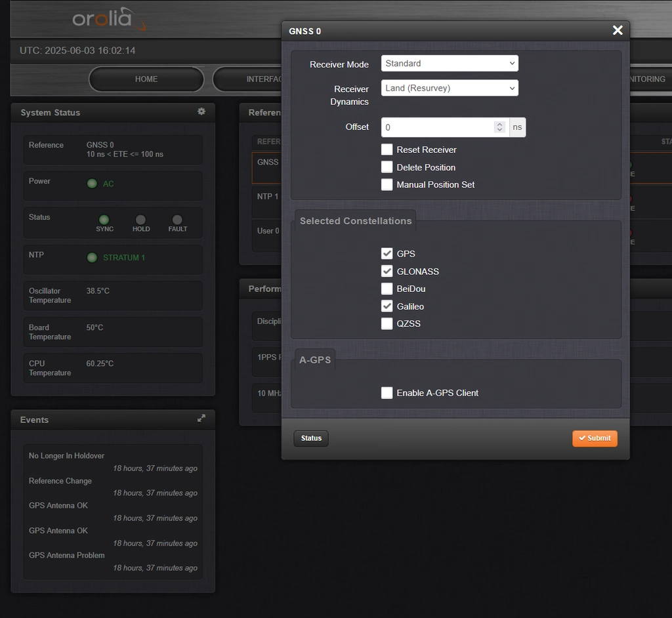Click the UTC date and time
The height and width of the screenshot is (618, 672).
77,51
